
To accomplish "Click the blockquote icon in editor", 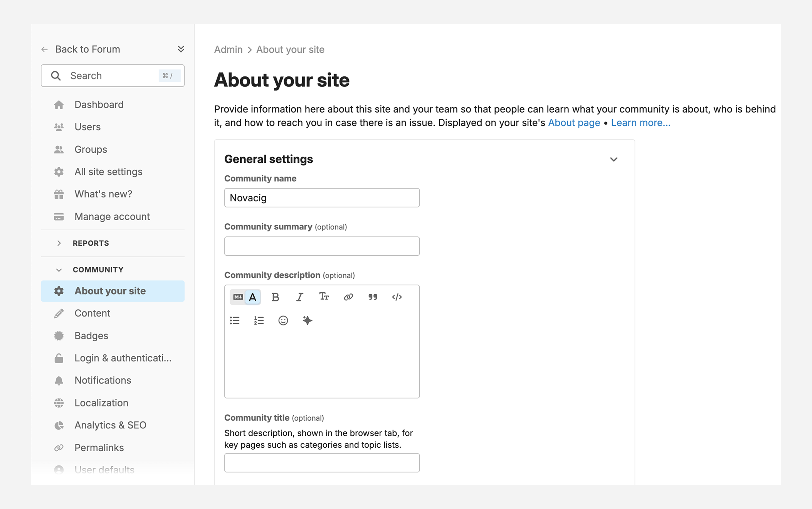I will (x=372, y=297).
